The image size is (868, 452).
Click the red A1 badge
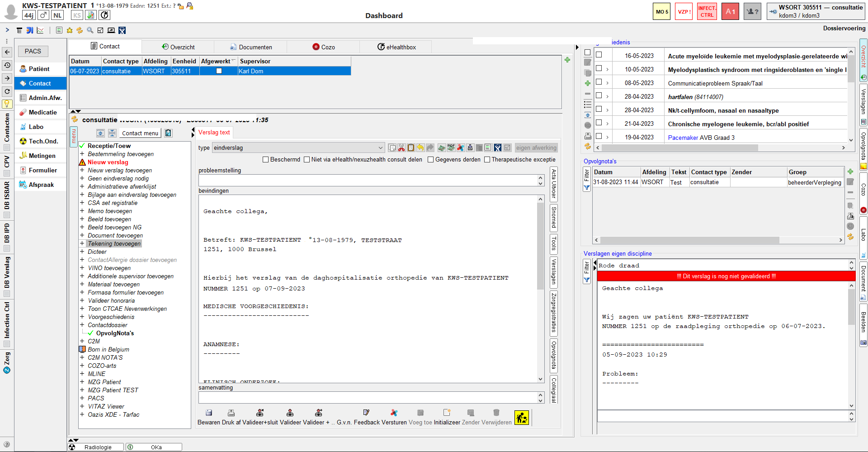point(730,12)
